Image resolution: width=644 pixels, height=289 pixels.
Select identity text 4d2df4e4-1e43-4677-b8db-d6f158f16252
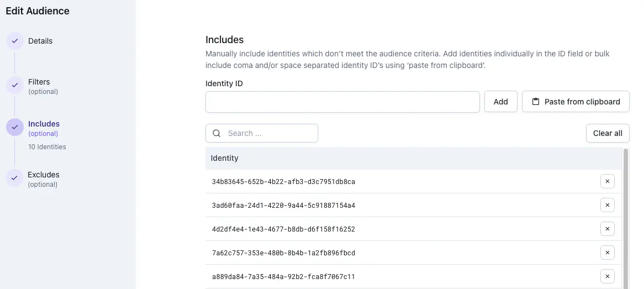click(x=283, y=229)
